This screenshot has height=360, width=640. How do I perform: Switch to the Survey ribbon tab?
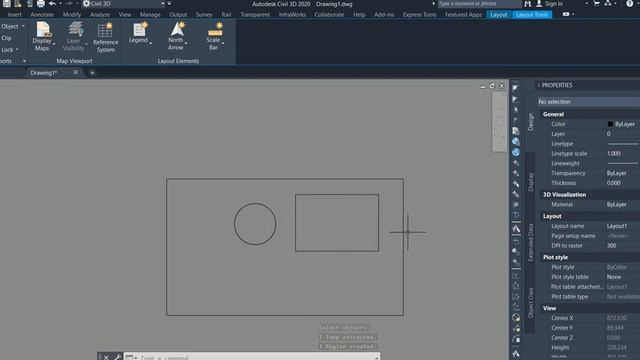click(204, 14)
